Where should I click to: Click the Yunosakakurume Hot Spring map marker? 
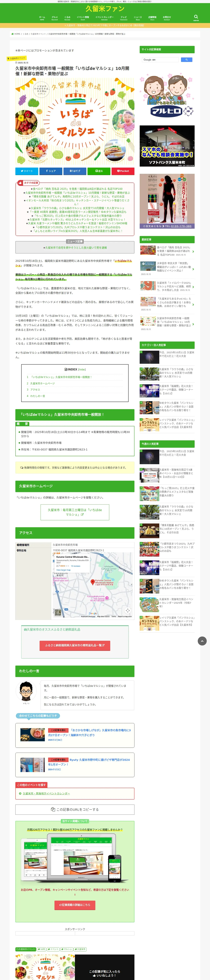(x=107, y=598)
